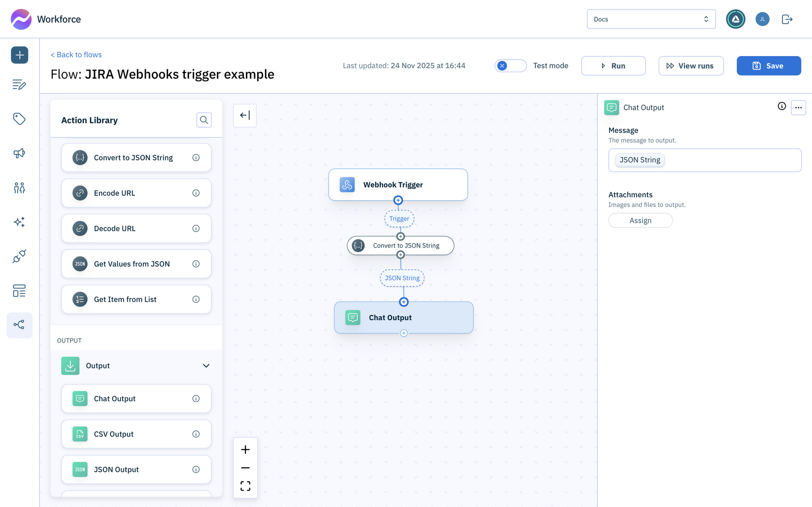The image size is (812, 507).
Task: Open the integrations plug icon in the sidebar
Action: tap(19, 256)
